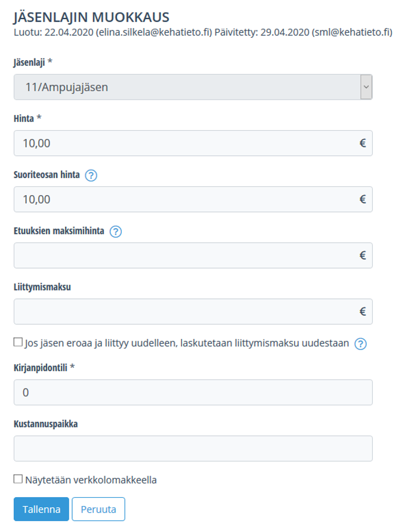Click the Liittymismaksu input field
Image resolution: width=420 pixels, height=530 pixels.
click(185, 312)
